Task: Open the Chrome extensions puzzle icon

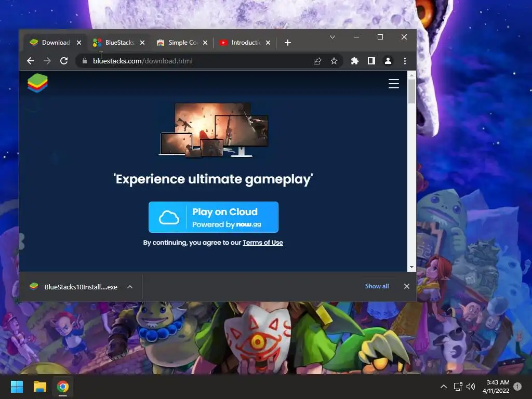Action: tap(354, 61)
